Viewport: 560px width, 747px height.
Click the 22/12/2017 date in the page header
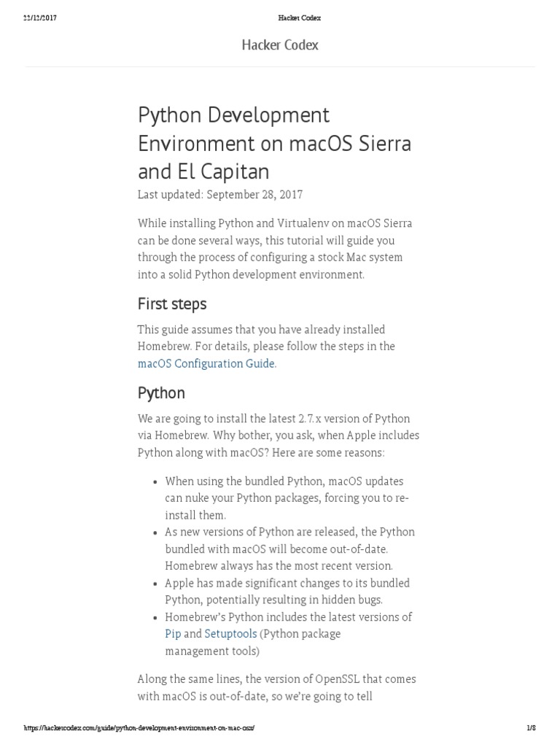pos(39,18)
